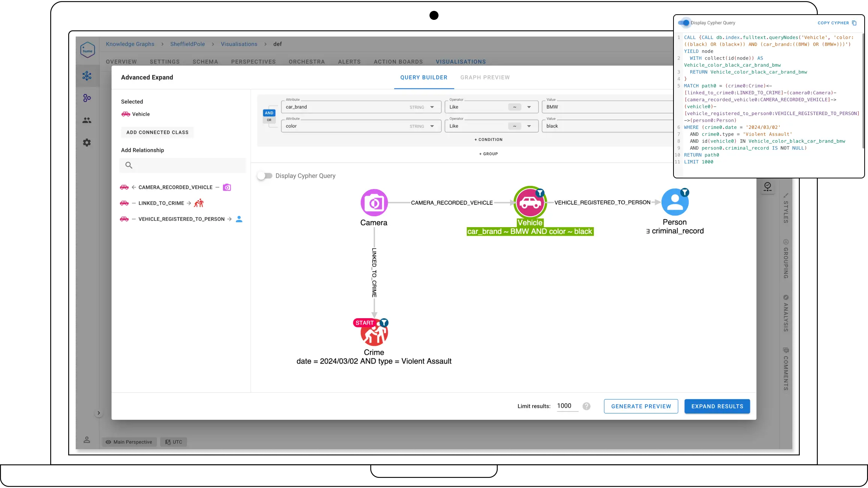Open the Schema tab

[x=205, y=62]
